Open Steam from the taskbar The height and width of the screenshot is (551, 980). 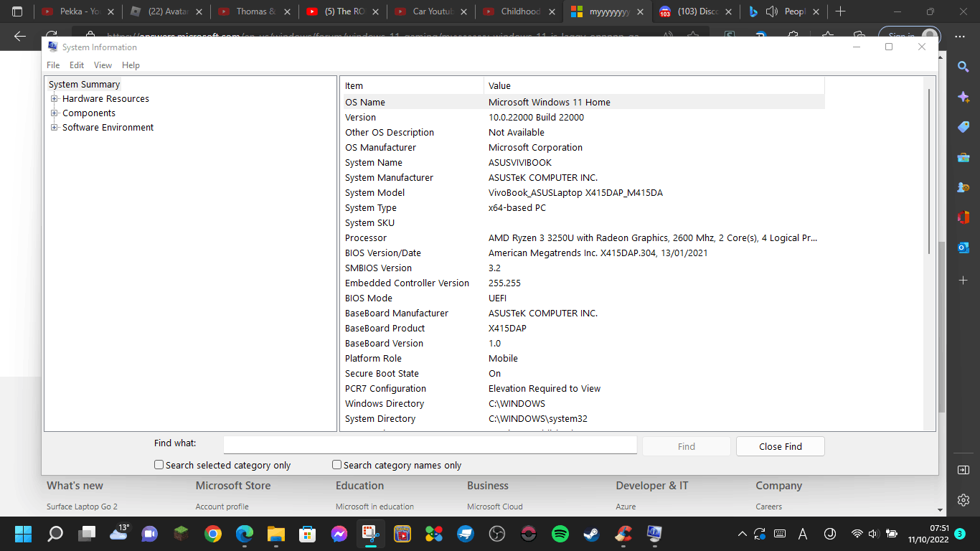[592, 534]
